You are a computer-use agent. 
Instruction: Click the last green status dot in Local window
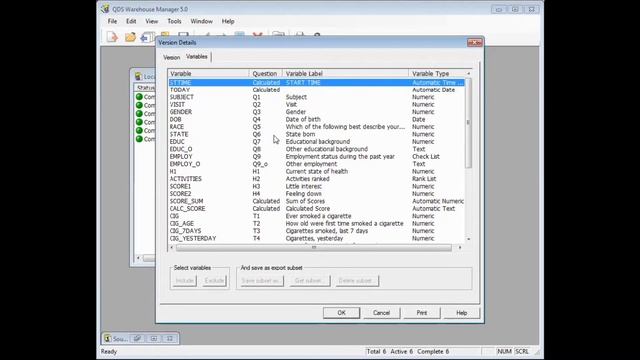click(139, 139)
